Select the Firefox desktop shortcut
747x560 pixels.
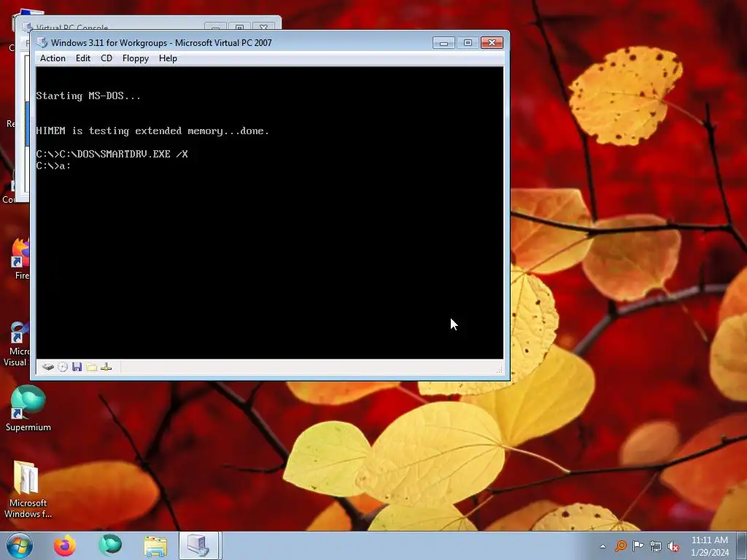(21, 258)
